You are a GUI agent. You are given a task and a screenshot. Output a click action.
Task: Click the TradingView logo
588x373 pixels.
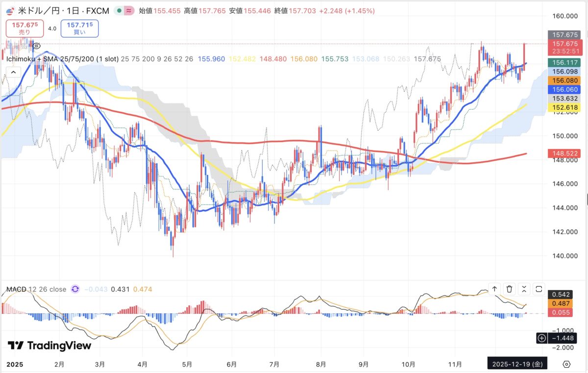pyautogui.click(x=49, y=346)
